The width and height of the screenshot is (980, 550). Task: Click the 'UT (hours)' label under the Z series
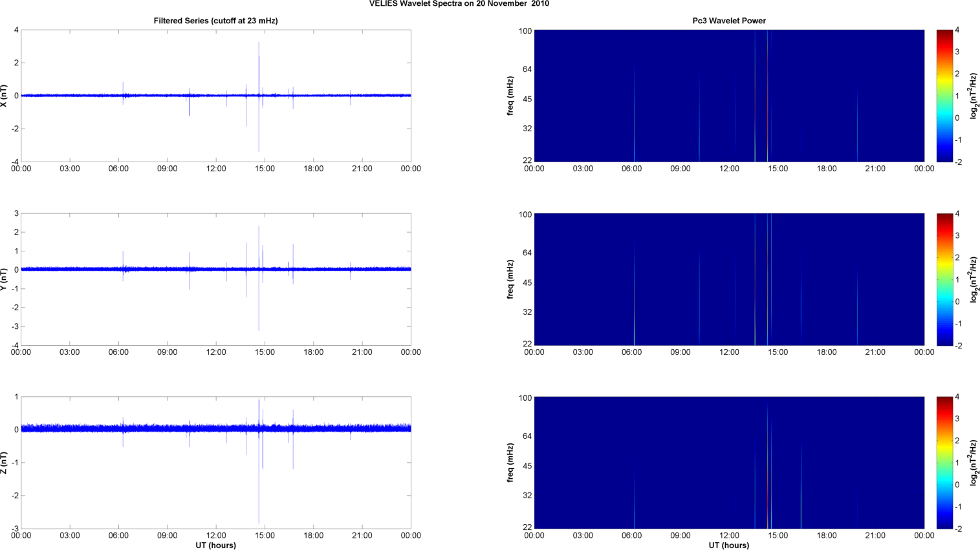pyautogui.click(x=215, y=545)
